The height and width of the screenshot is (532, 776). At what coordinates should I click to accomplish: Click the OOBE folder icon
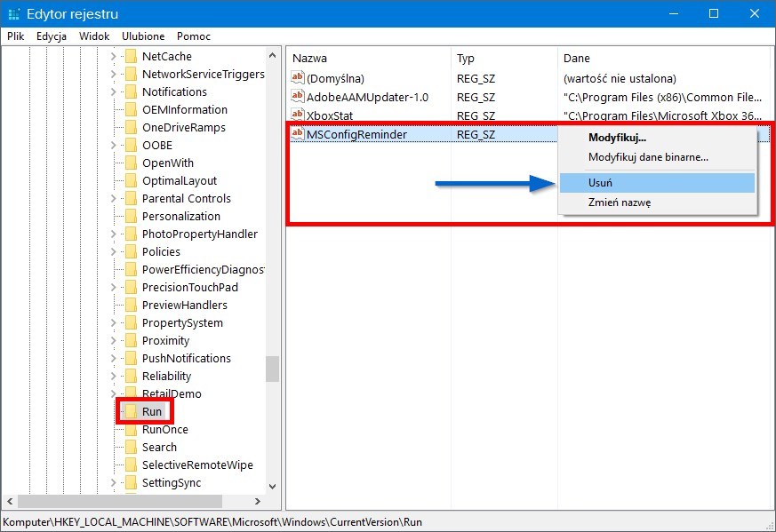tap(132, 146)
